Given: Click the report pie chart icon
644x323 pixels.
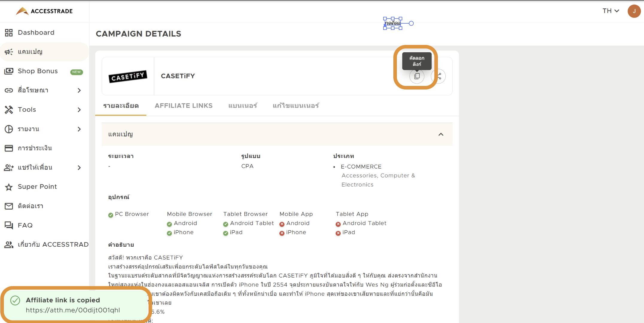Looking at the screenshot, I should point(9,129).
